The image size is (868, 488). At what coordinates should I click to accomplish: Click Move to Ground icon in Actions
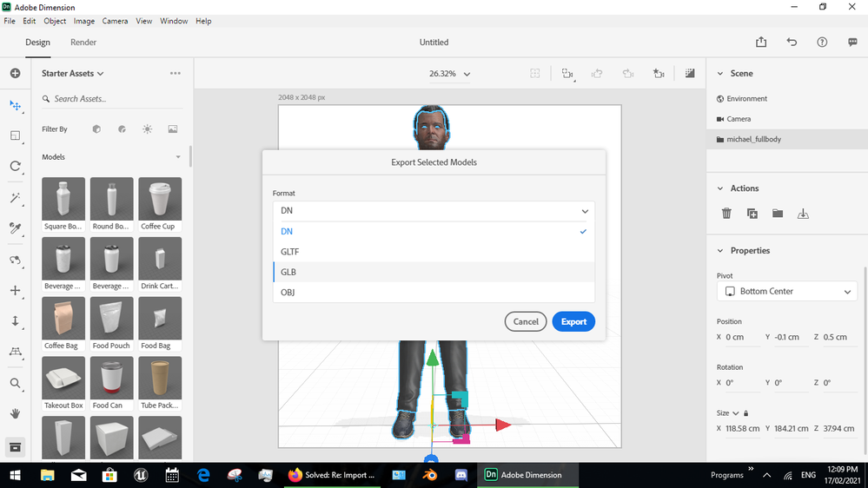click(x=803, y=214)
